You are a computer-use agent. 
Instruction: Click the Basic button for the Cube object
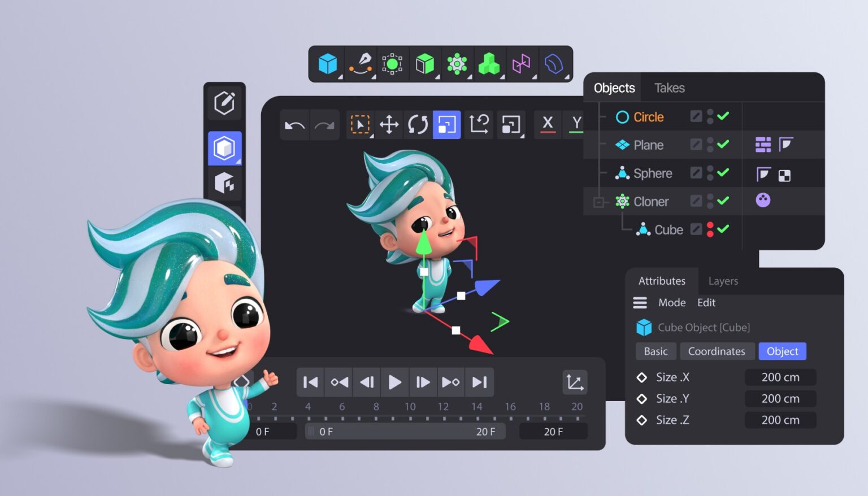[x=656, y=351]
